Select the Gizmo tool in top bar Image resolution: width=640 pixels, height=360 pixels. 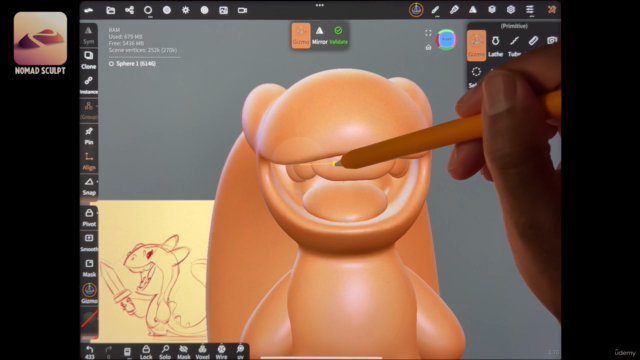(x=416, y=10)
